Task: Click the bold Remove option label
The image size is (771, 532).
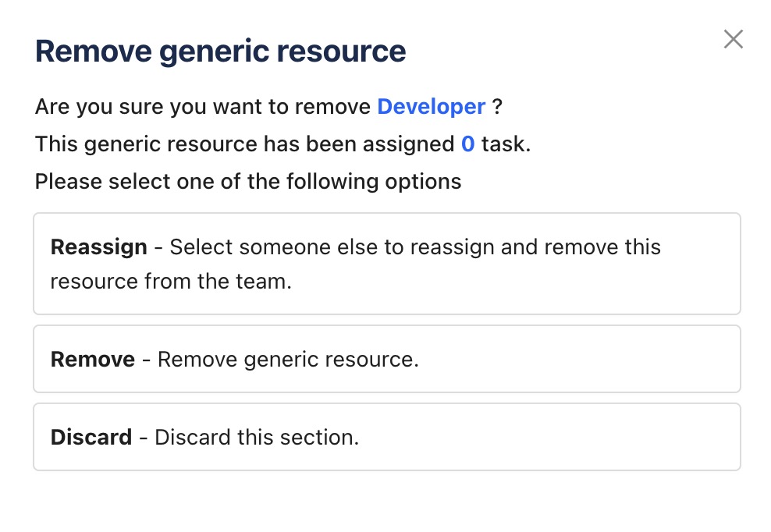Action: point(92,360)
